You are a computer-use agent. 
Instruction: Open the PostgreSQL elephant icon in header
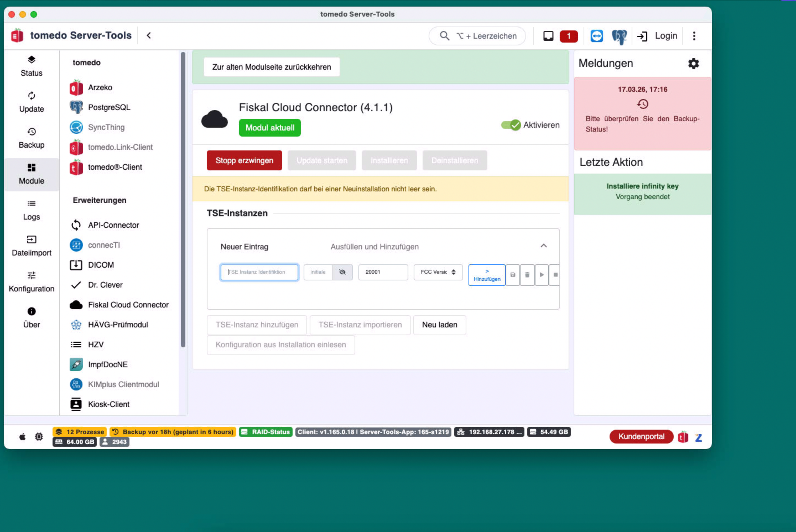coord(619,36)
